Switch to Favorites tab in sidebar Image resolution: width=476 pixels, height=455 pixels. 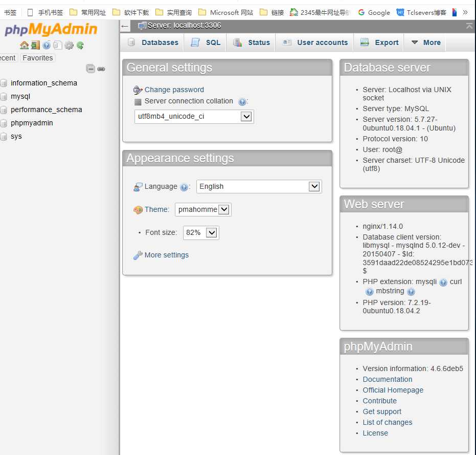38,58
